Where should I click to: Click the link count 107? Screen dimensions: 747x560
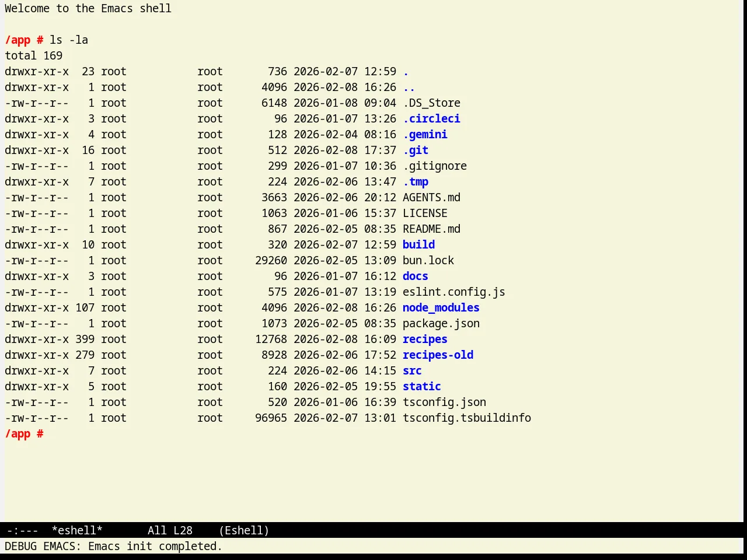coord(85,307)
